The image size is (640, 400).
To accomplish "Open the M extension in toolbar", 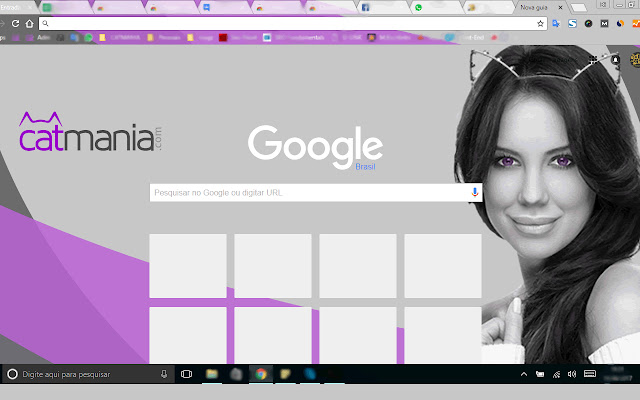I will coord(604,24).
